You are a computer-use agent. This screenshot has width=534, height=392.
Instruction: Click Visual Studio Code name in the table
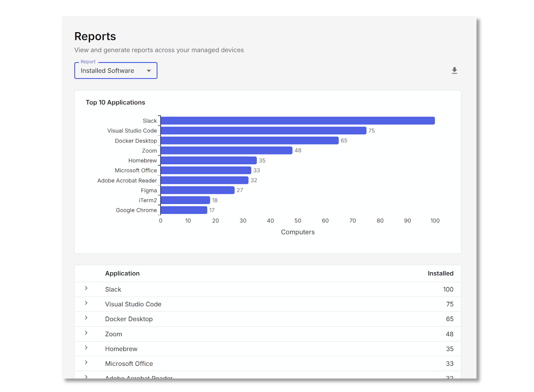[x=133, y=304]
